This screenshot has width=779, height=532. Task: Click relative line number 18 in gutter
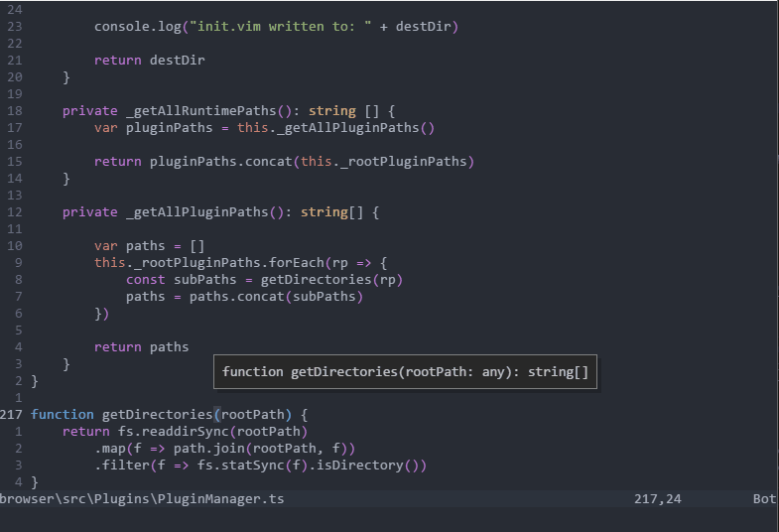[x=15, y=111]
